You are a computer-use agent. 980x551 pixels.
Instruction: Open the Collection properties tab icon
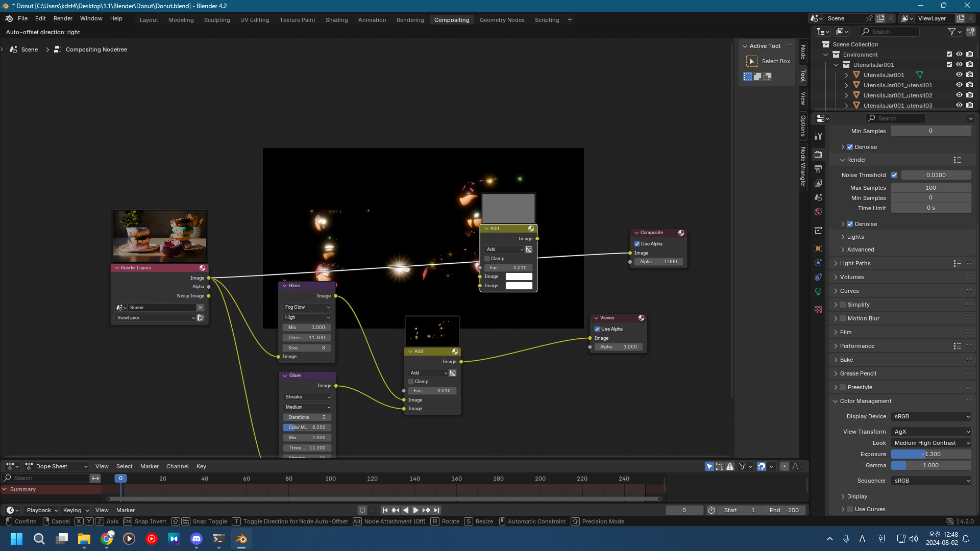(x=818, y=230)
